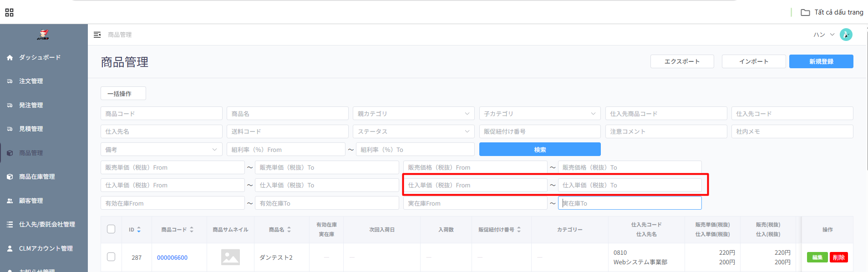Click the product thumbnail placeholder image

tap(230, 257)
